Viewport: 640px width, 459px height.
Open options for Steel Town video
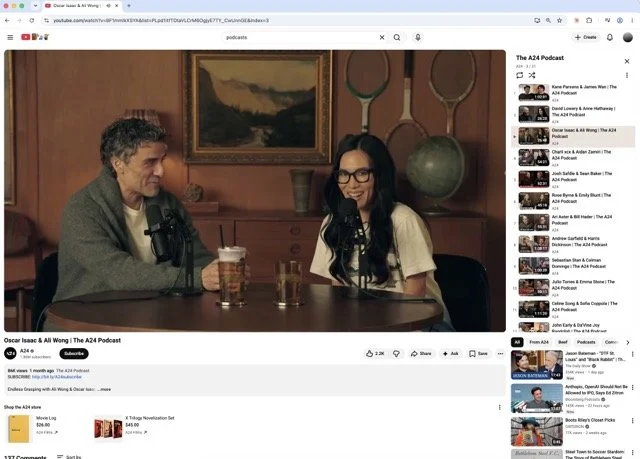pyautogui.click(x=632, y=452)
